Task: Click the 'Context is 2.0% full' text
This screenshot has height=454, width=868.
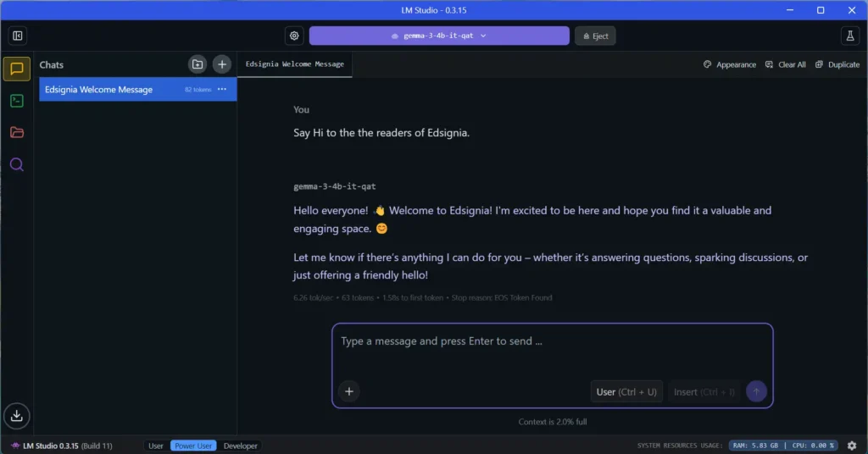Action: coord(553,422)
